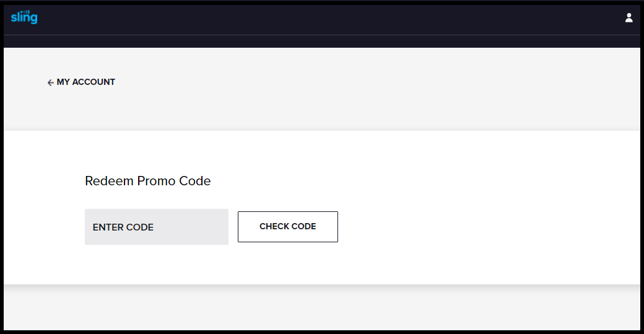Click the MY ACCOUNT text label
The height and width of the screenshot is (334, 644).
(x=86, y=82)
